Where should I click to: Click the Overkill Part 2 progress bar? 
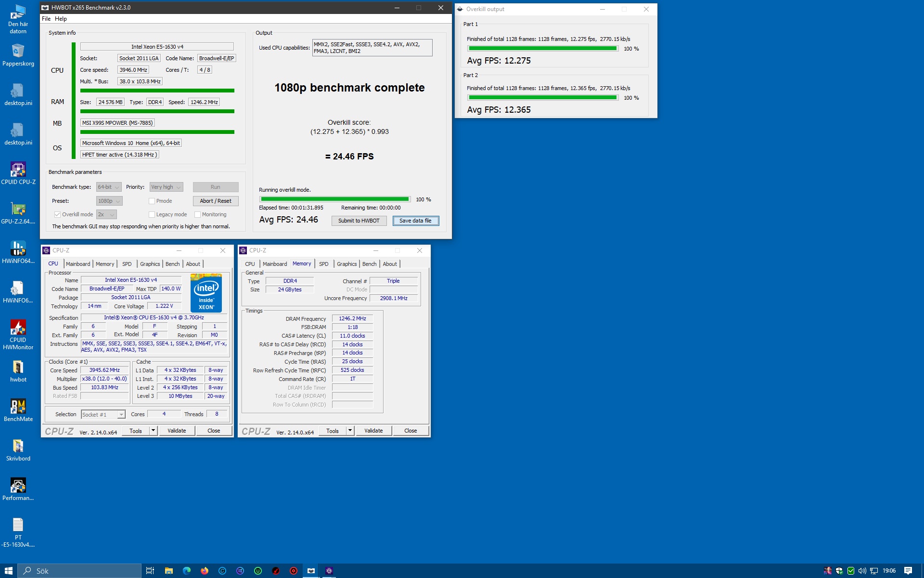(x=543, y=97)
